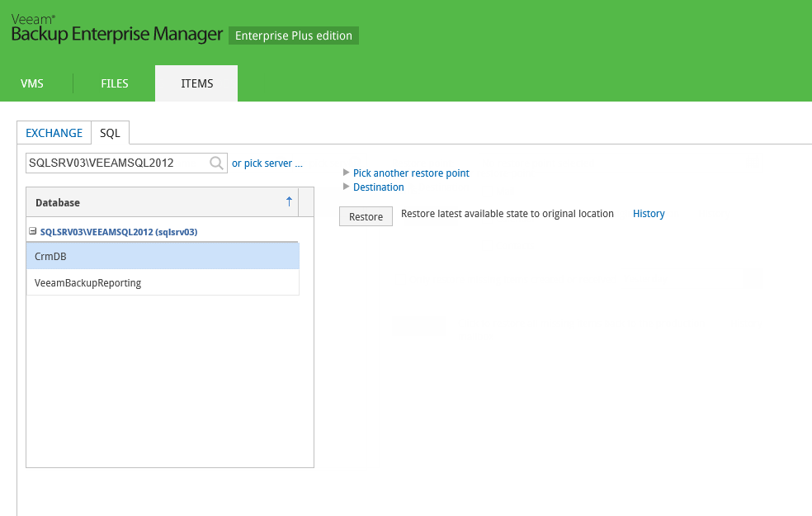The image size is (812, 516).
Task: Select the ITEMS tab
Action: tap(196, 83)
